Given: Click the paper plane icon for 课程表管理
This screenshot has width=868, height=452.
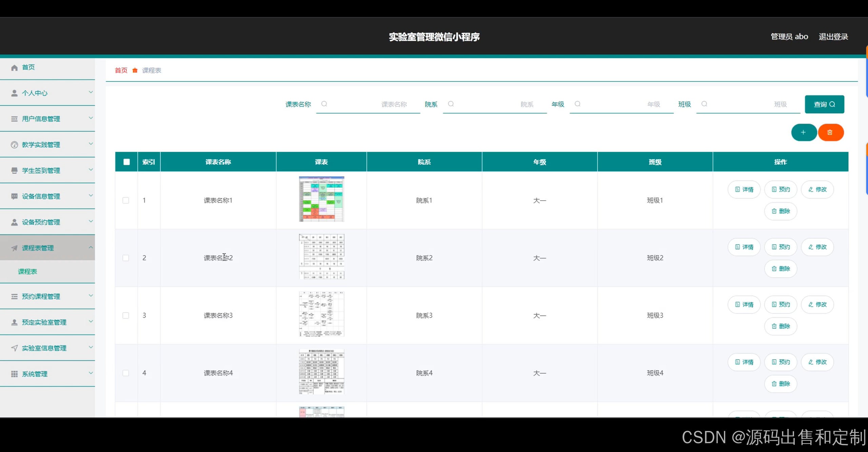Looking at the screenshot, I should tap(14, 248).
